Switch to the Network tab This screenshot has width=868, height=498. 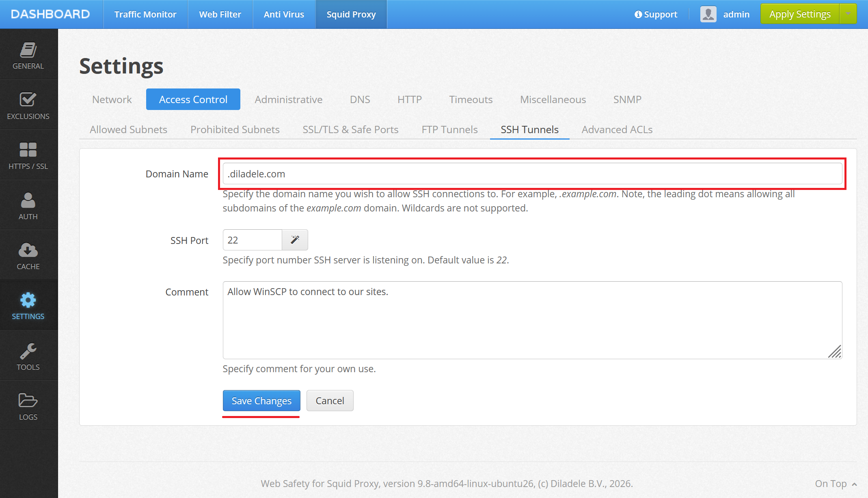click(x=112, y=99)
